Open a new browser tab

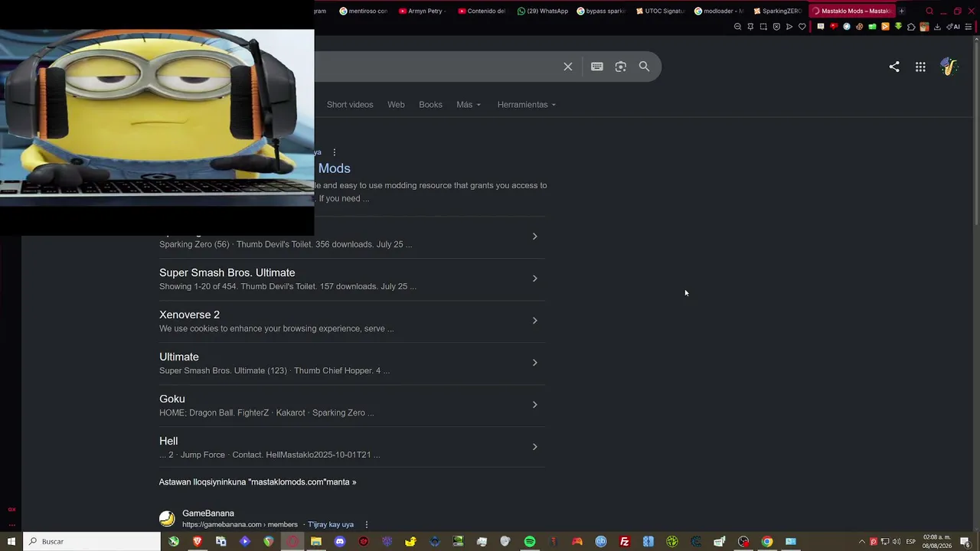click(x=902, y=11)
